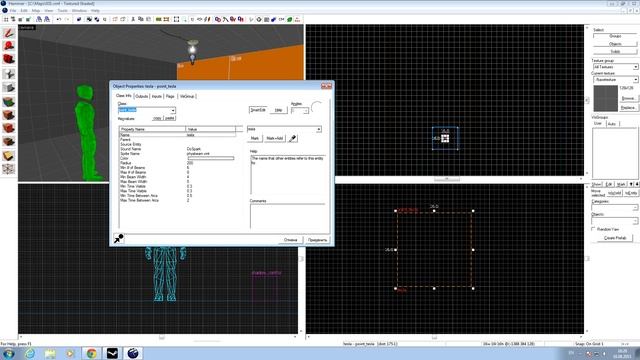Image resolution: width=640 pixels, height=360 pixels.
Task: Click the Run Map icon at toolbar end
Action: tap(297, 19)
